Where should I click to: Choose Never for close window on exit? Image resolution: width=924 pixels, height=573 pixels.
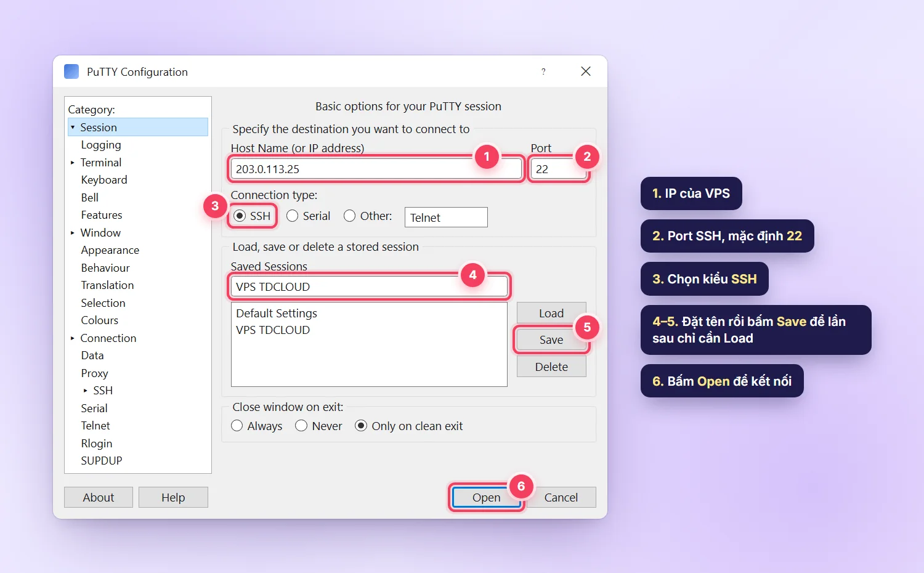pyautogui.click(x=301, y=426)
